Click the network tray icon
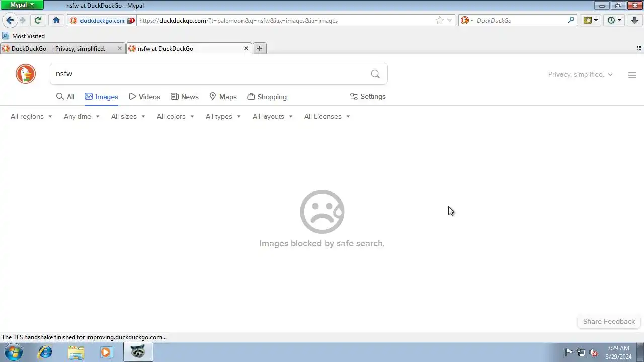The height and width of the screenshot is (362, 644). (x=581, y=352)
